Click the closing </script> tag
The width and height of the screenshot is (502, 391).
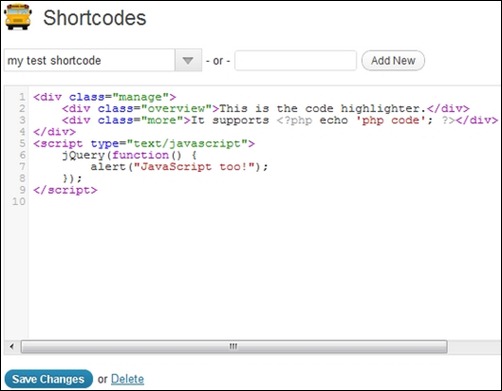point(65,190)
